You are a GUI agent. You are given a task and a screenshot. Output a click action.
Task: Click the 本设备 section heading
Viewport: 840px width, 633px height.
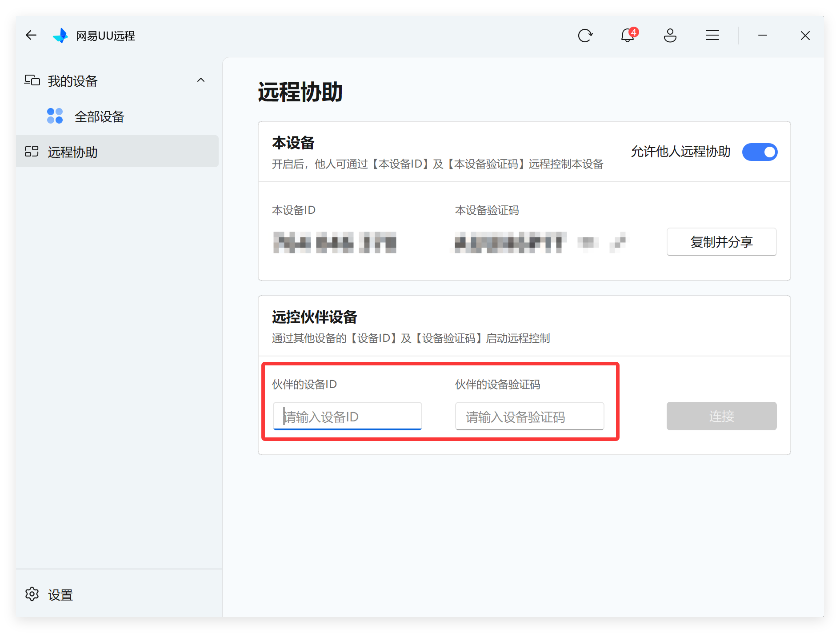tap(293, 143)
